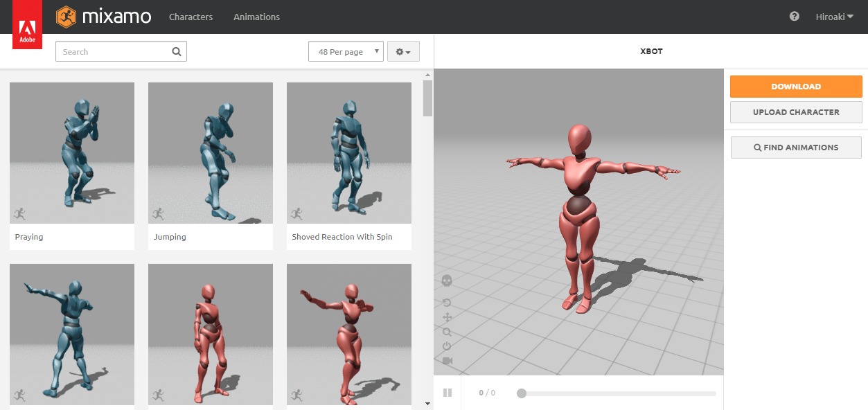Click the XBOT character title
The height and width of the screenshot is (410, 868).
(651, 51)
